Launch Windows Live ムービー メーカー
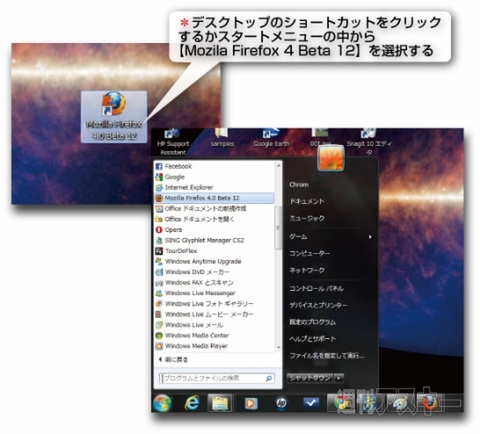 [214, 314]
